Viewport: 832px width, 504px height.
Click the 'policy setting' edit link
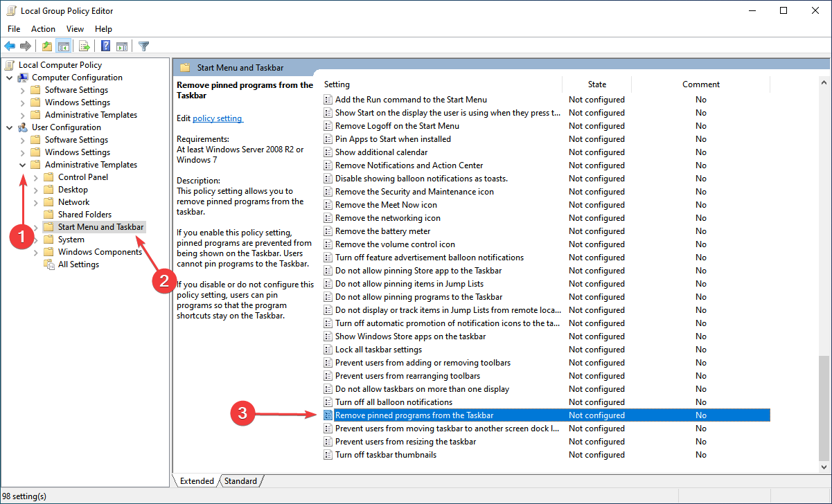[218, 118]
